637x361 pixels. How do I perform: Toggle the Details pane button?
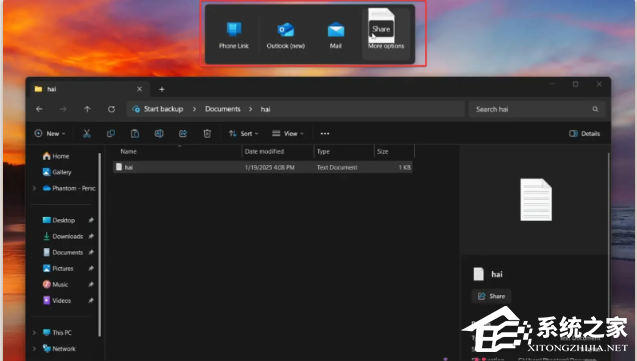(585, 134)
